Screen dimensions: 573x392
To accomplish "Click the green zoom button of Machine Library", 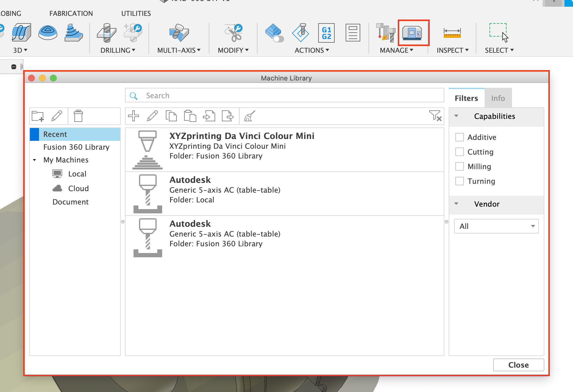I will tap(53, 78).
